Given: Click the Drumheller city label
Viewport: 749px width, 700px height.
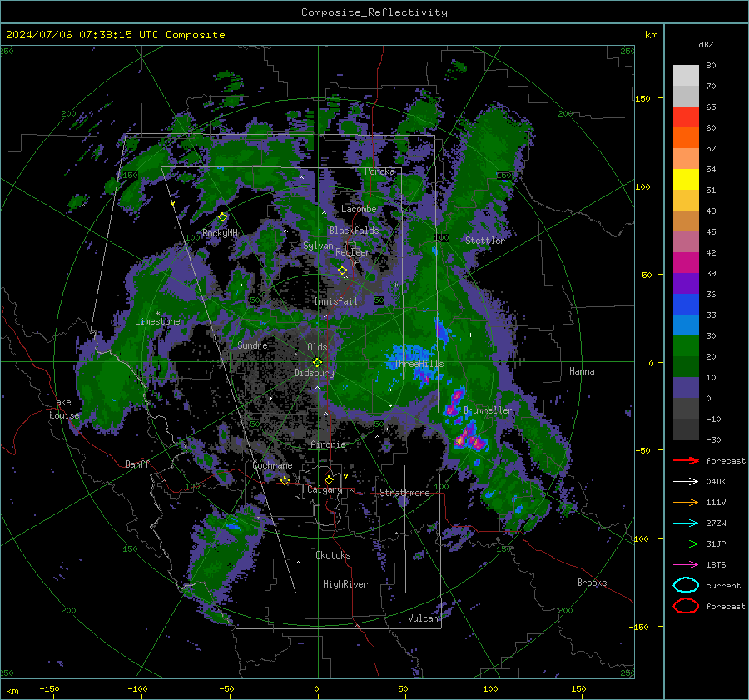Looking at the screenshot, I should (x=488, y=410).
